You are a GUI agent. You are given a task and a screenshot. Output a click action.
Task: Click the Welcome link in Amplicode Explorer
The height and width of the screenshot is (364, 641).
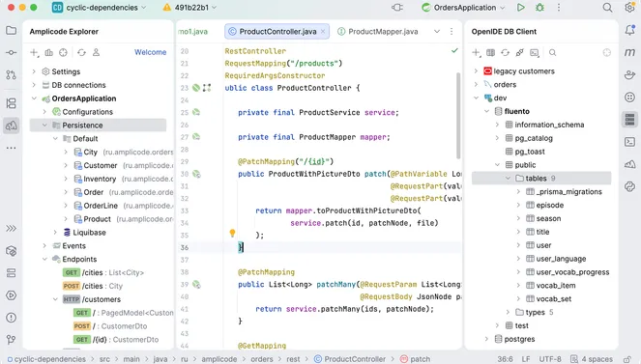151,52
